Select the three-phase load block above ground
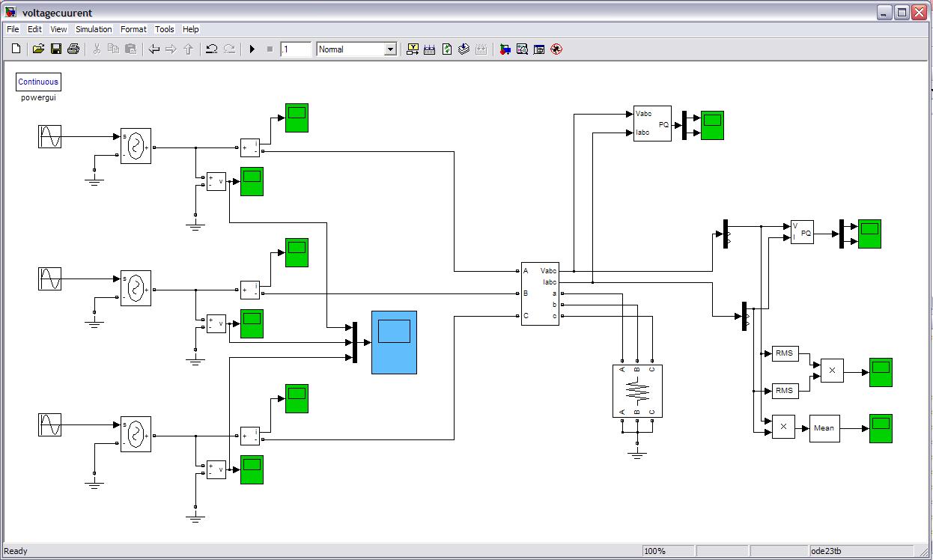The image size is (933, 560). pyautogui.click(x=637, y=391)
